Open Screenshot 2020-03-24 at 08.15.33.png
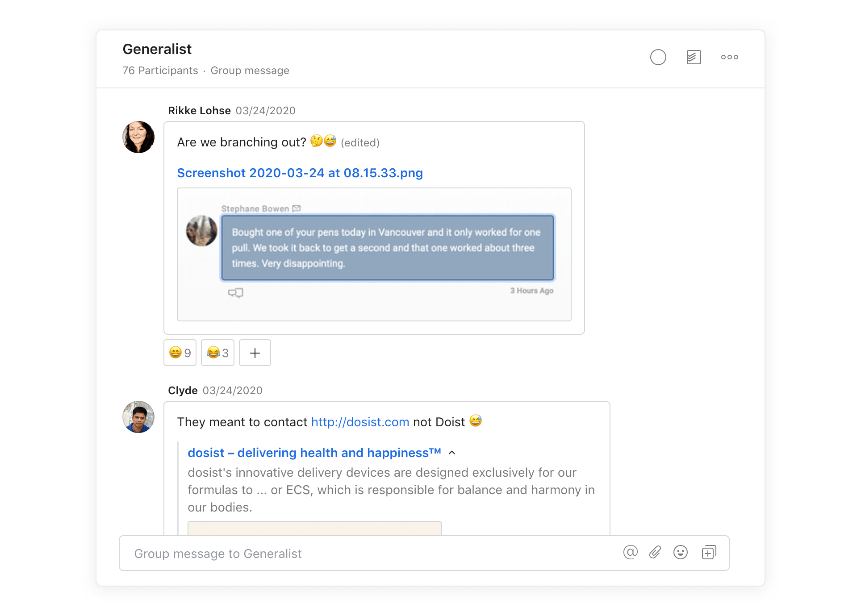 click(300, 173)
